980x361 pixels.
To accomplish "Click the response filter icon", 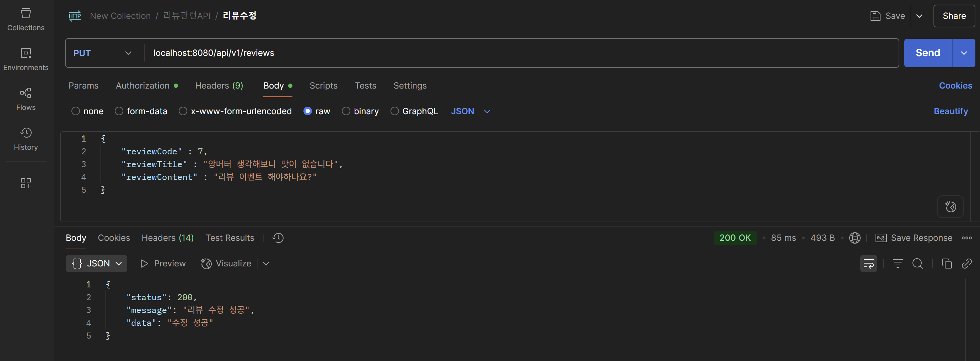I will (898, 264).
